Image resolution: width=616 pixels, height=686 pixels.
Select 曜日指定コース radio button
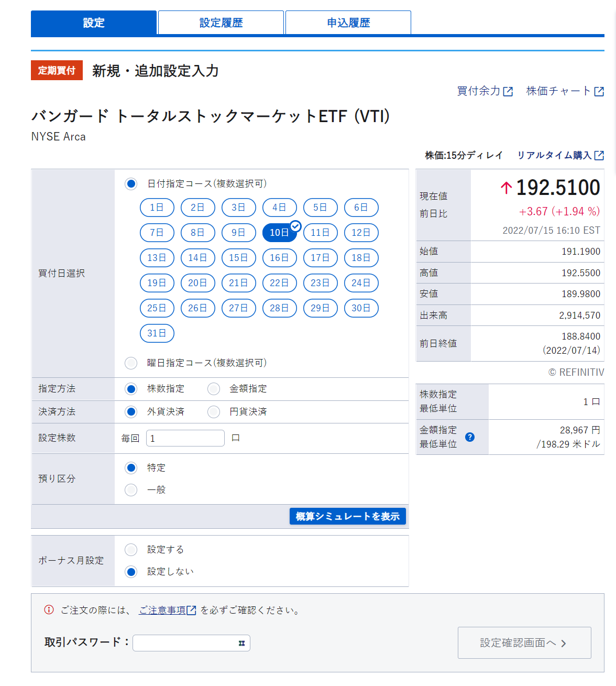pyautogui.click(x=131, y=363)
